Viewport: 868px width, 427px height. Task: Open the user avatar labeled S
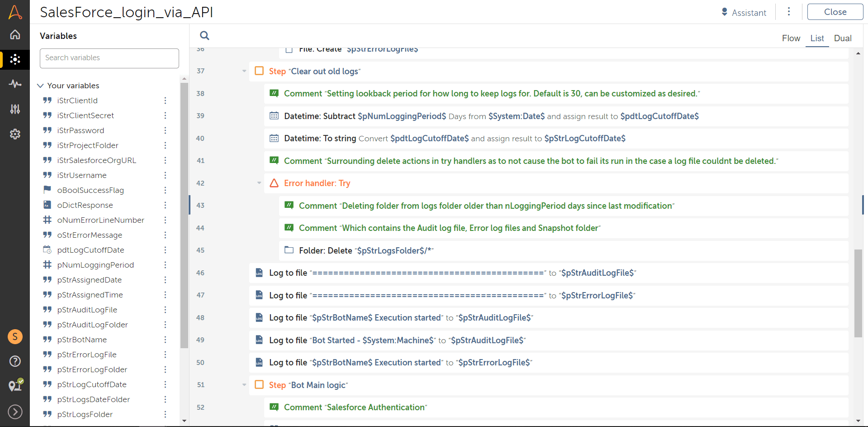(15, 336)
